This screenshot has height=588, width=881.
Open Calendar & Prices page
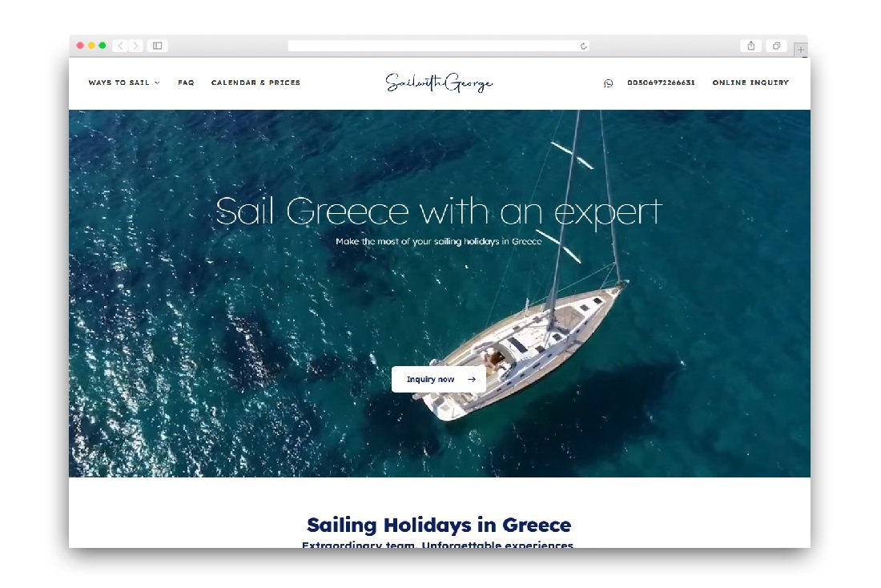[255, 83]
